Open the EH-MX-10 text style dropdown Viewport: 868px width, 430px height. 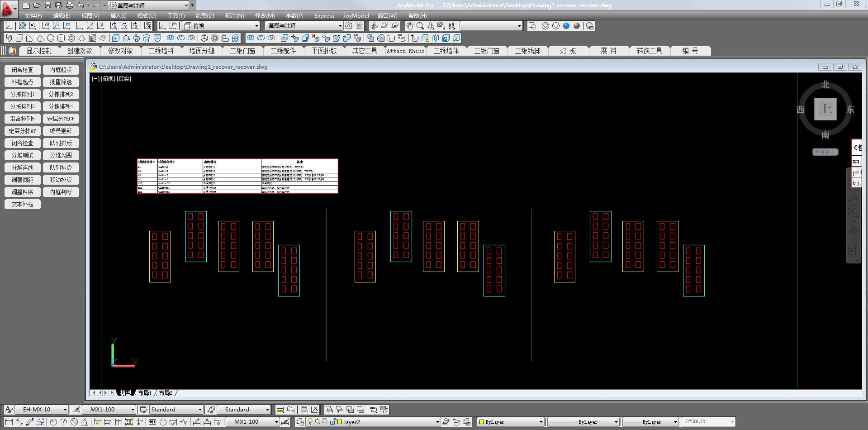(65, 410)
